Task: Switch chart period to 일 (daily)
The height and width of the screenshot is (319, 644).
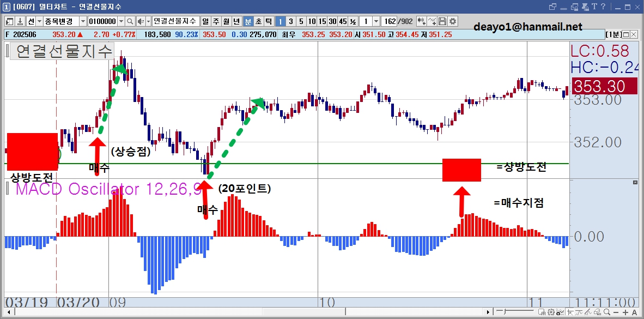Action: [205, 21]
